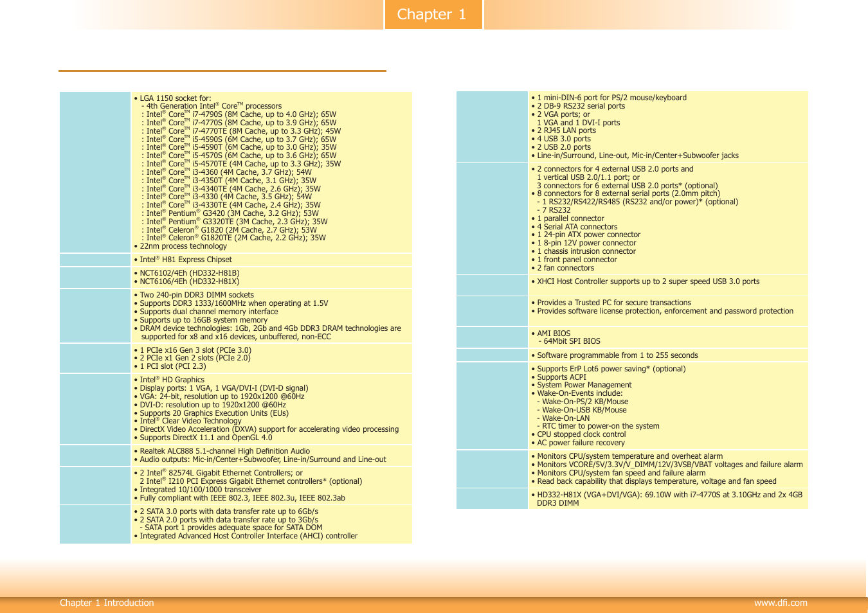Click the AHCI controller bullet
Screen dimensions: 868x613
click(x=246, y=536)
